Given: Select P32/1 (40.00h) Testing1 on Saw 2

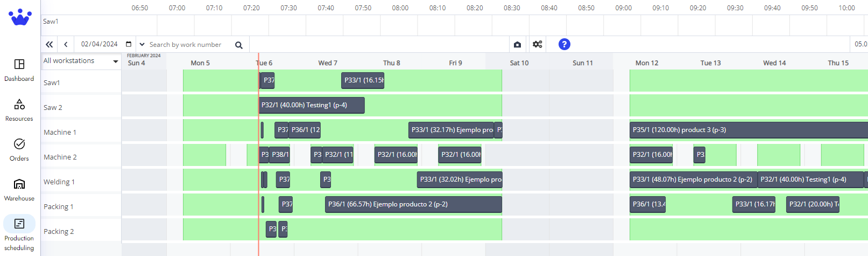Looking at the screenshot, I should coord(312,105).
